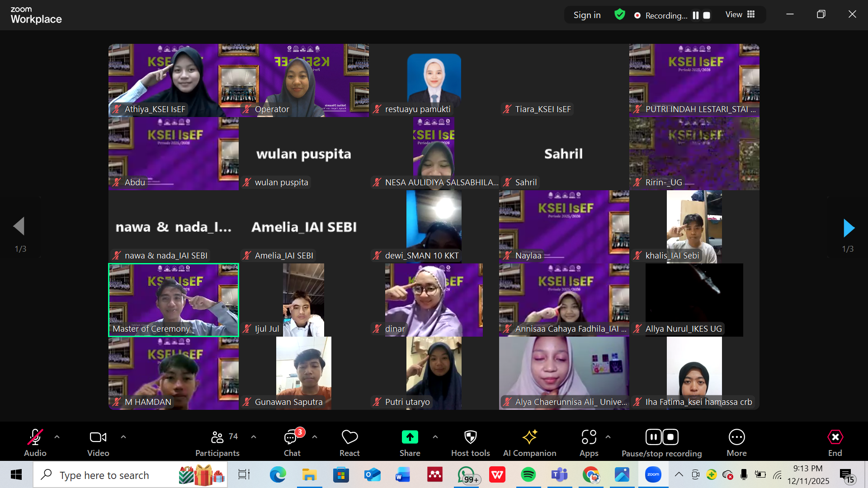Open Spotify from the Windows taskbar
The width and height of the screenshot is (868, 488).
[528, 474]
